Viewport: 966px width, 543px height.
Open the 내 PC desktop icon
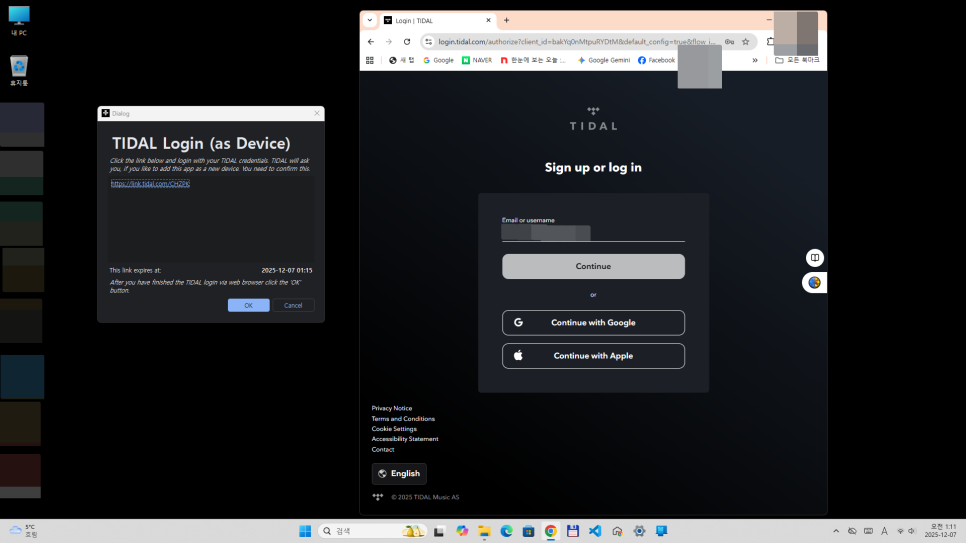coord(19,20)
